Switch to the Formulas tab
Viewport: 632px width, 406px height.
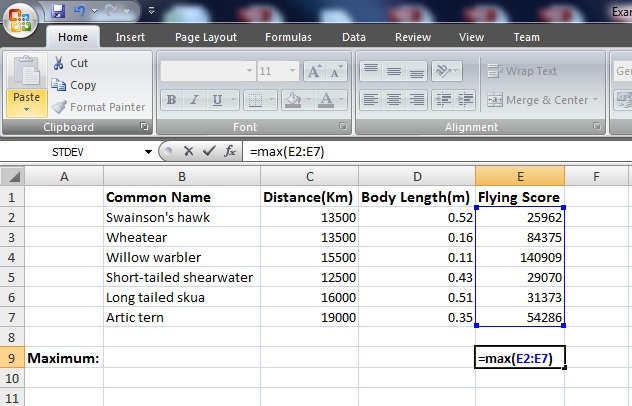click(x=288, y=37)
